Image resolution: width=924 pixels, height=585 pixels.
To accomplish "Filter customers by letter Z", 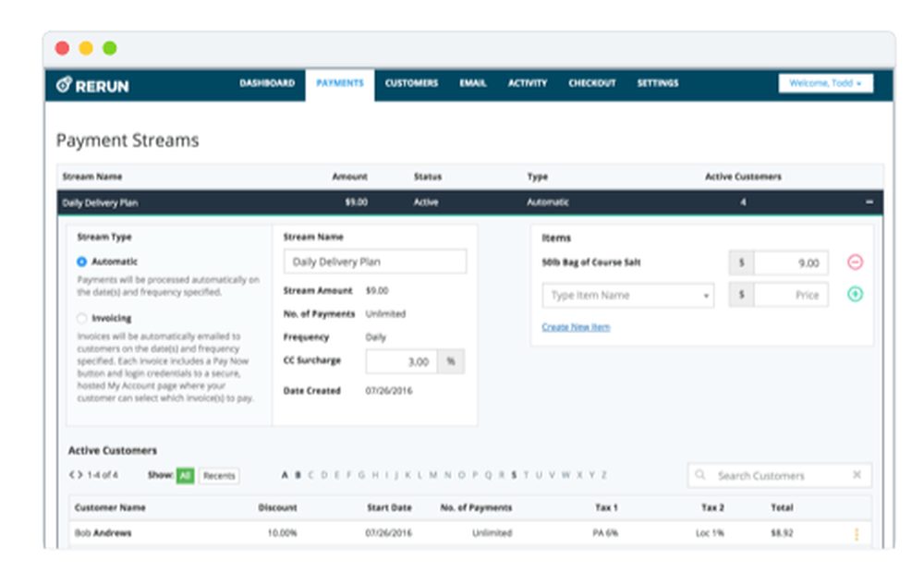I will click(604, 475).
